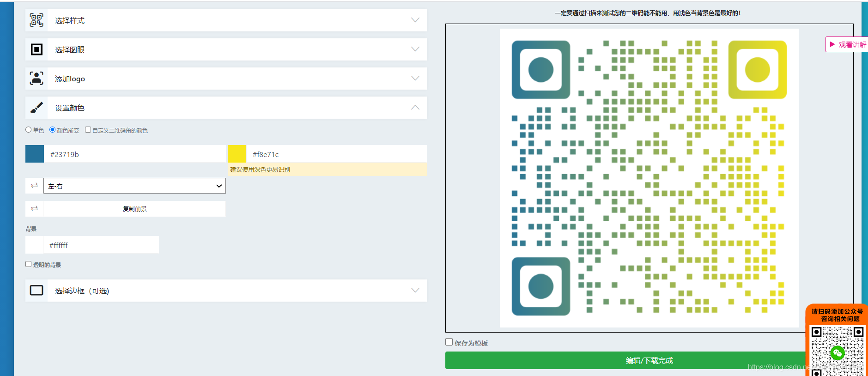The image size is (868, 376).
Task: Expand the 选择图眼 section chevron
Action: click(415, 49)
